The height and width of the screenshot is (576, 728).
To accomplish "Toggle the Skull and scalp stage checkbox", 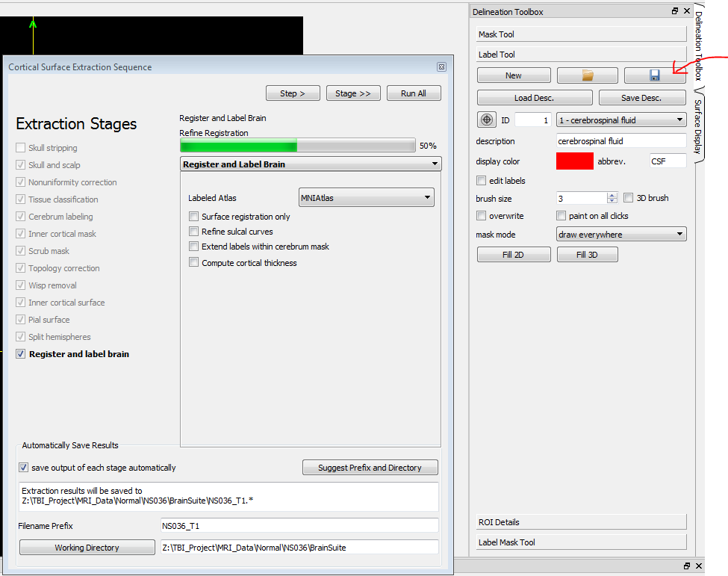I will click(20, 165).
